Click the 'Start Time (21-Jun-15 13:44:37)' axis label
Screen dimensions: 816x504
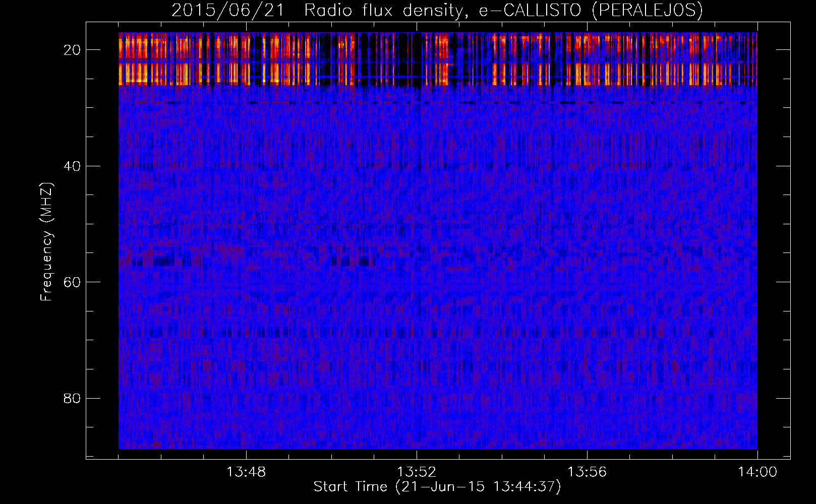(437, 487)
